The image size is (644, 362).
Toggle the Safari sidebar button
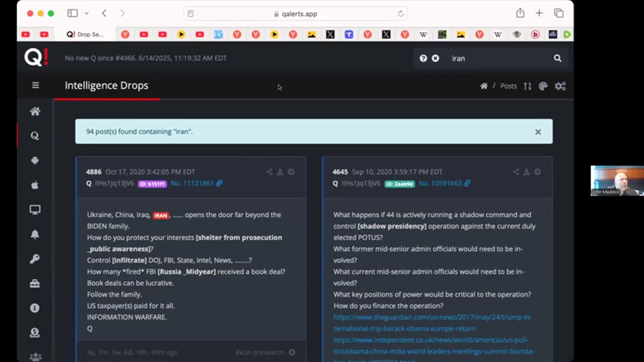tap(72, 14)
